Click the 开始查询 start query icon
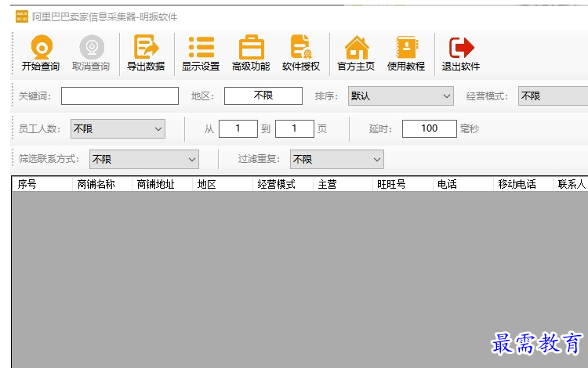Image resolution: width=588 pixels, height=368 pixels. 42,46
